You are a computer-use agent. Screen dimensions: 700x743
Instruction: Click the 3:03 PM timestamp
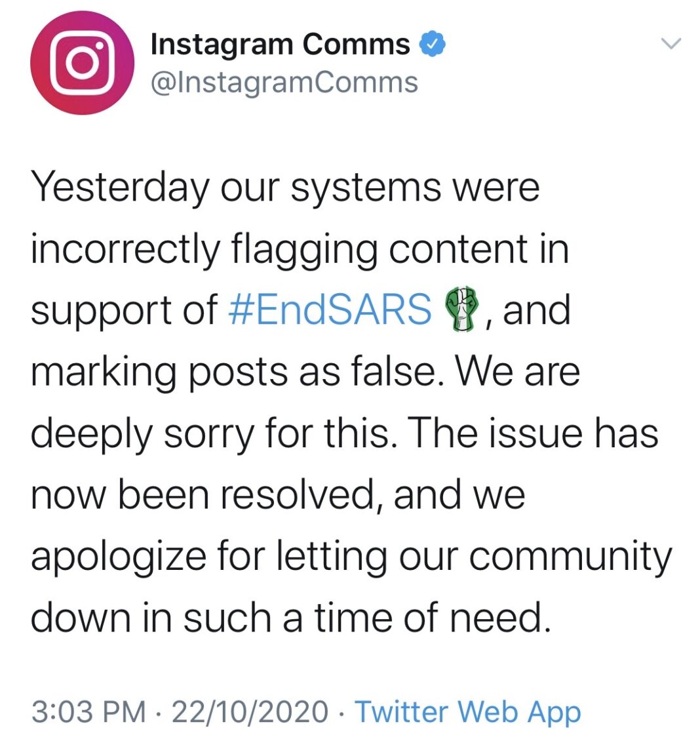pyautogui.click(x=89, y=712)
